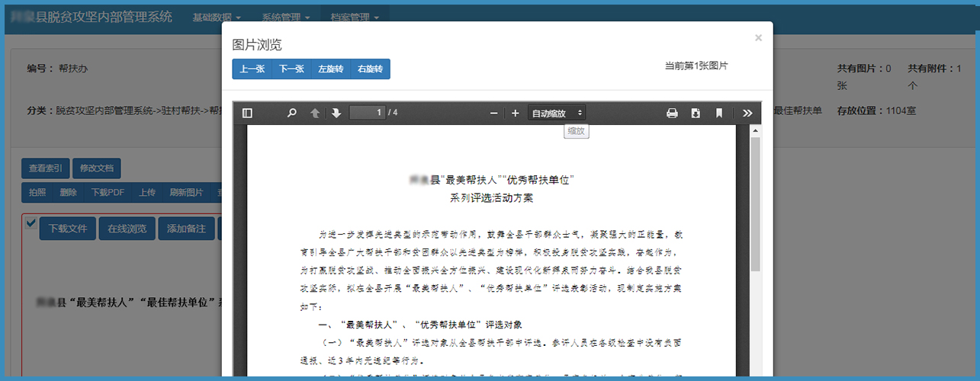Click the 刷新图片 toolbar button
This screenshot has height=381, width=980.
coord(186,192)
